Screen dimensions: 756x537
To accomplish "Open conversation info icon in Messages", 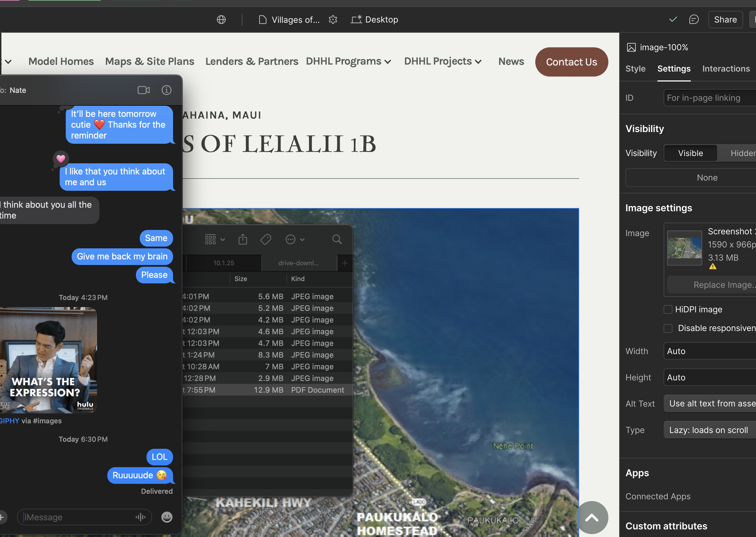I will (166, 90).
